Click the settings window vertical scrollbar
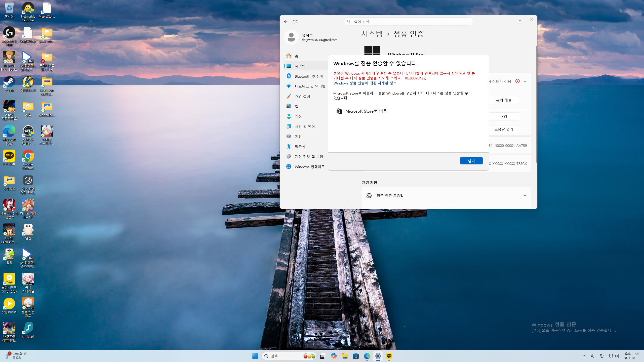644x362 pixels. coord(536,104)
